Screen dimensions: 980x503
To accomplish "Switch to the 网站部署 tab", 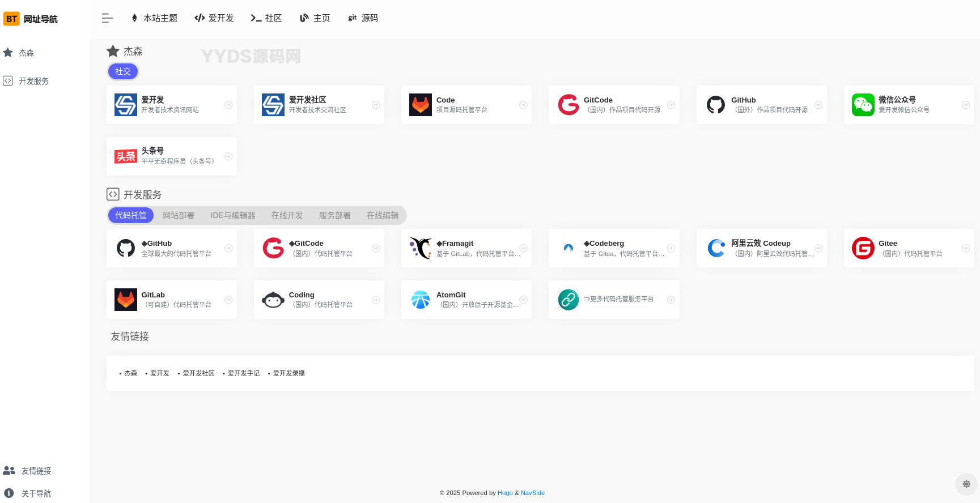I will [x=179, y=215].
